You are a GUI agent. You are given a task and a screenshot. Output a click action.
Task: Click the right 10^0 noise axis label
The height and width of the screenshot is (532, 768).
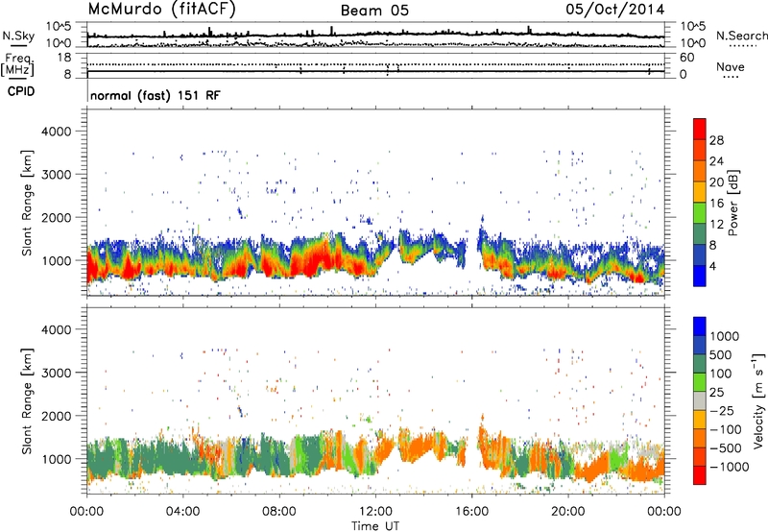point(693,42)
